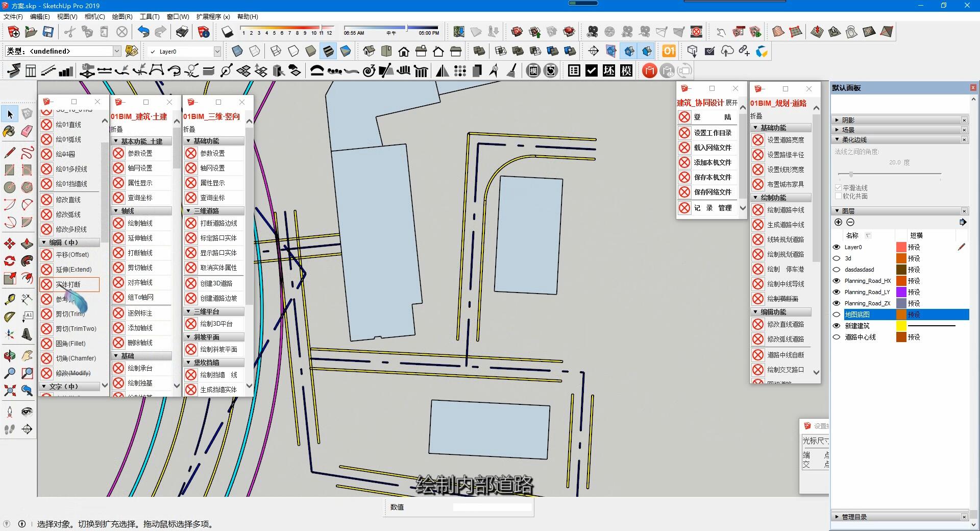Hide the Planning_Road_LY layer
The height and width of the screenshot is (531, 980).
[x=837, y=292]
